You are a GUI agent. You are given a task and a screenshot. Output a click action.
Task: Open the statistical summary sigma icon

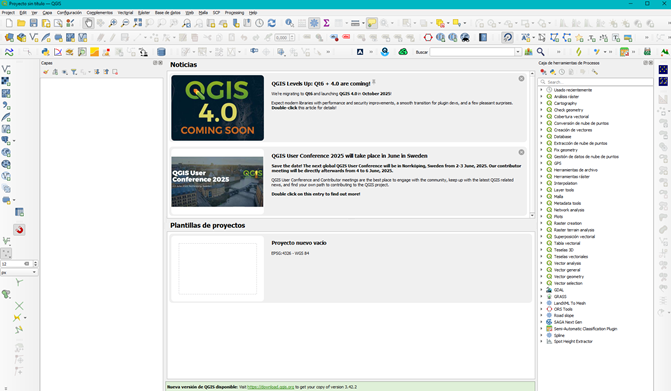327,23
